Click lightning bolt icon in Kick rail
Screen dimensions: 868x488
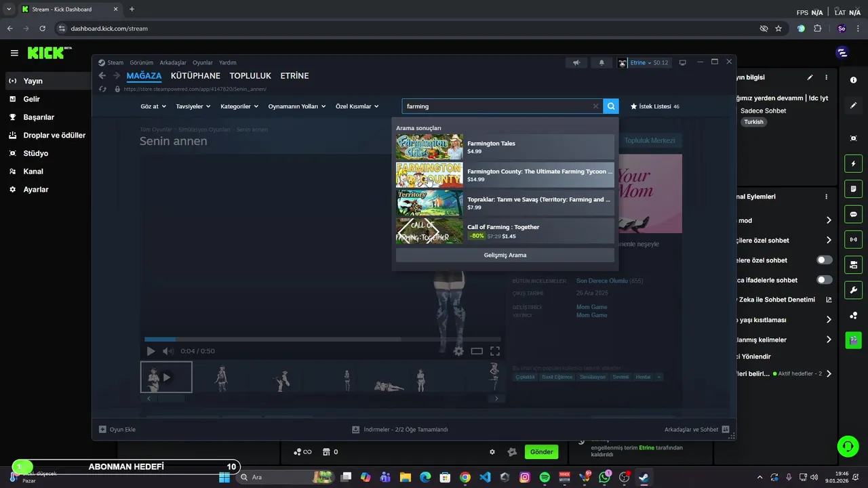pos(853,164)
